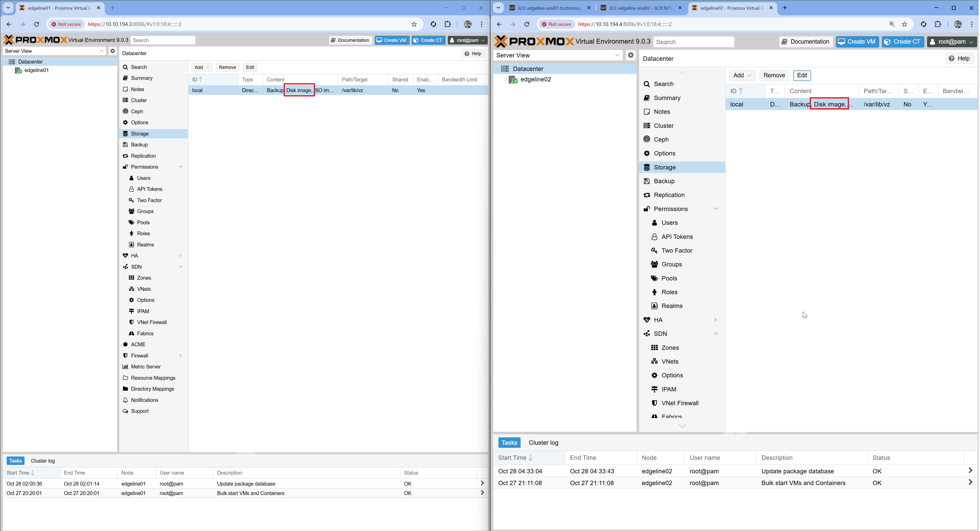
Task: Click Edit storage button in edgeline02 window
Action: tap(802, 75)
